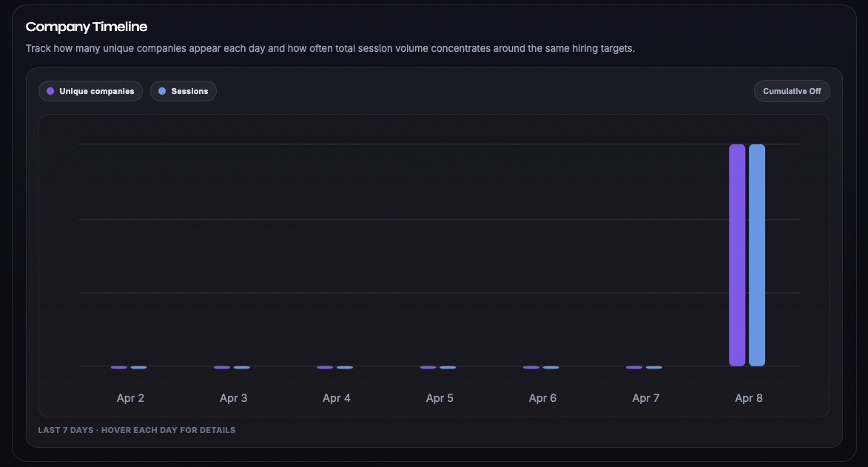Click the tall blue bar for Apr 8
The width and height of the screenshot is (868, 467).
pos(757,255)
